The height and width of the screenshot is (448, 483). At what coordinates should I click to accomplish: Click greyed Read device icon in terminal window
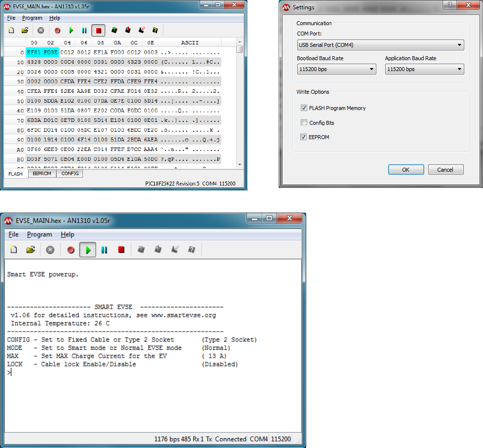click(x=141, y=249)
